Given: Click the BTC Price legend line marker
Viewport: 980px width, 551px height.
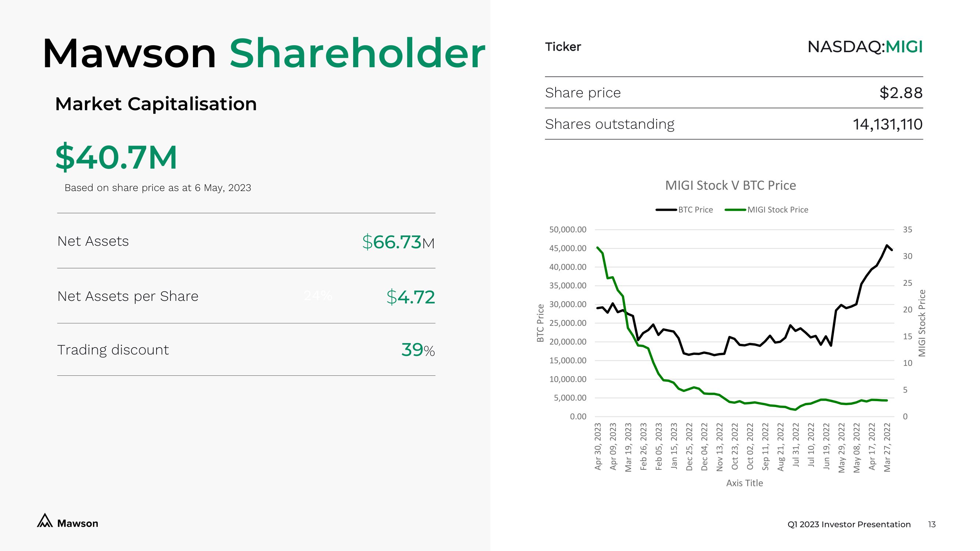Looking at the screenshot, I should [666, 210].
